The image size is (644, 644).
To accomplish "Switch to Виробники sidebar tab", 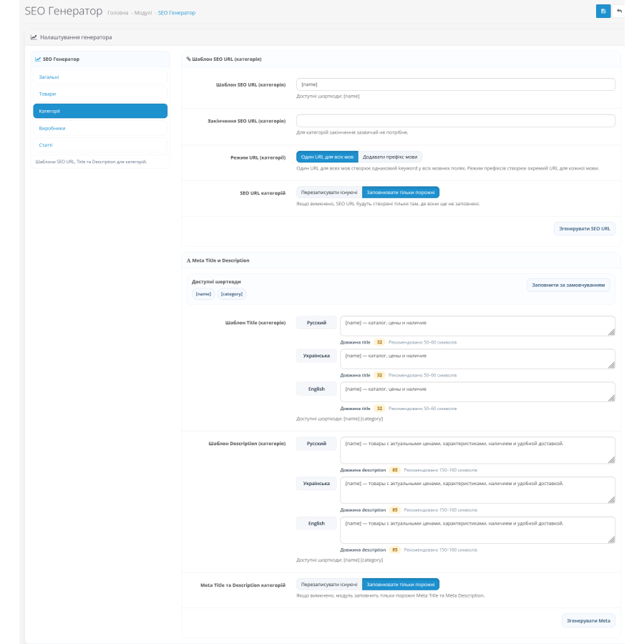I will click(x=100, y=128).
